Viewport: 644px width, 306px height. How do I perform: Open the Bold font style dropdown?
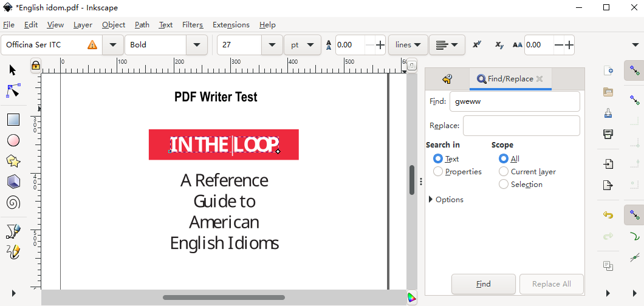coord(196,45)
